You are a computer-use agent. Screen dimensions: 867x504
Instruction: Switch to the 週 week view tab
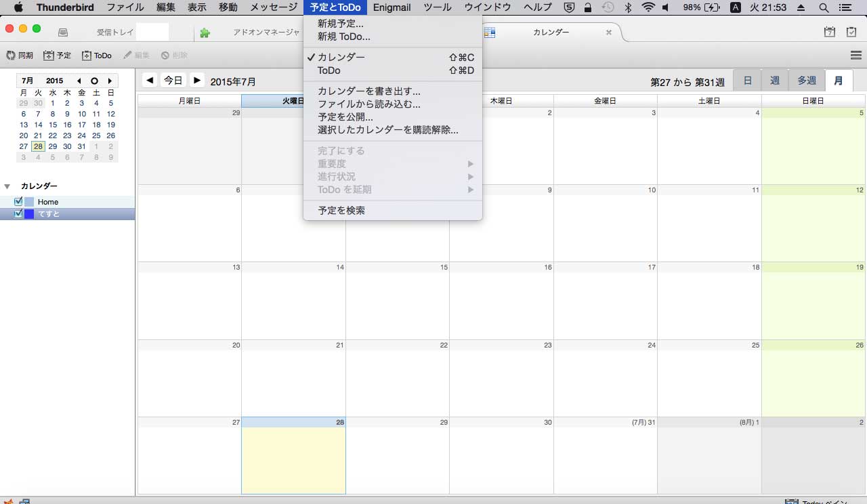pyautogui.click(x=774, y=81)
